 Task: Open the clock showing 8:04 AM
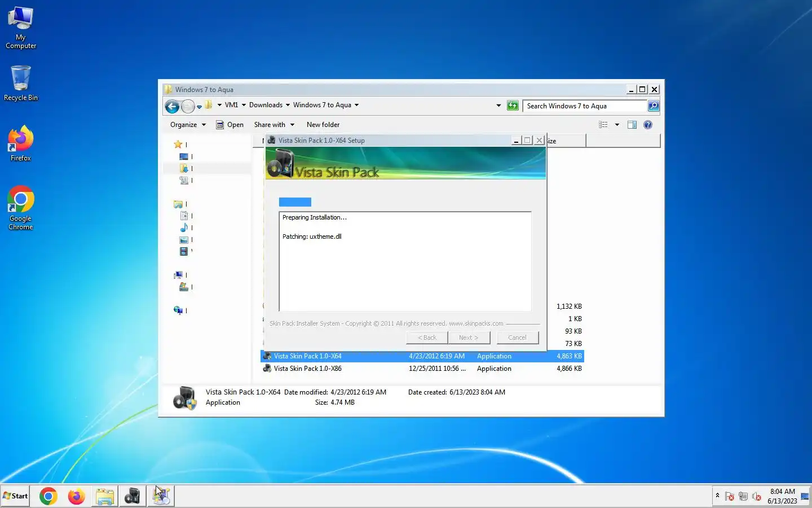coord(782,496)
